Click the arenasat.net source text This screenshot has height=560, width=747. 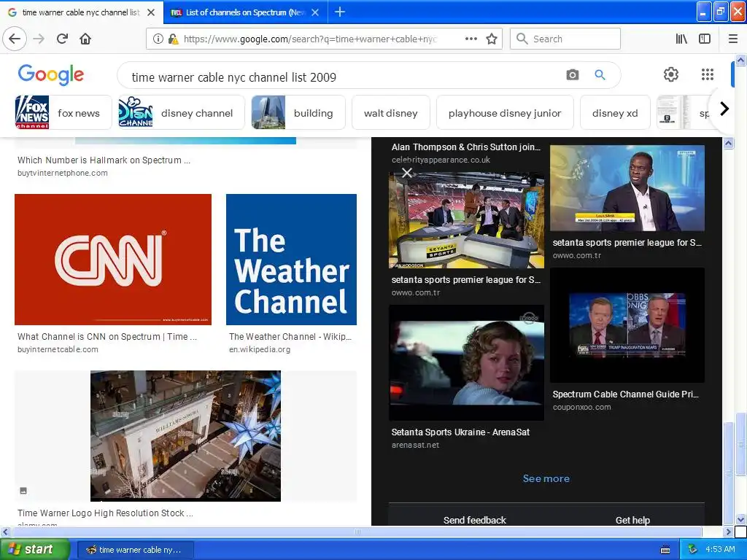415,446
